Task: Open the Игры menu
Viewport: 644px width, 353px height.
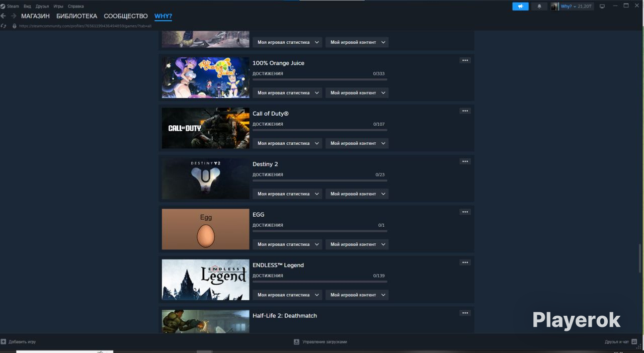Action: click(x=58, y=6)
